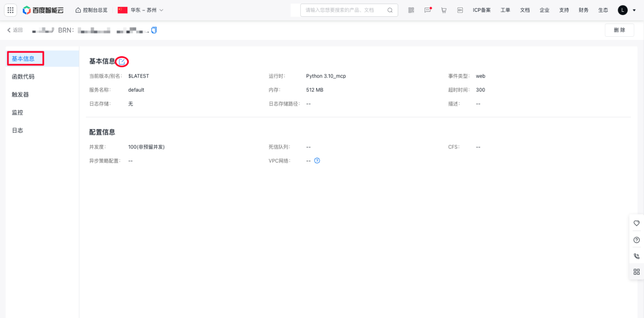This screenshot has width=644, height=318.
Task: Click the 日志存储路径 label
Action: [284, 104]
